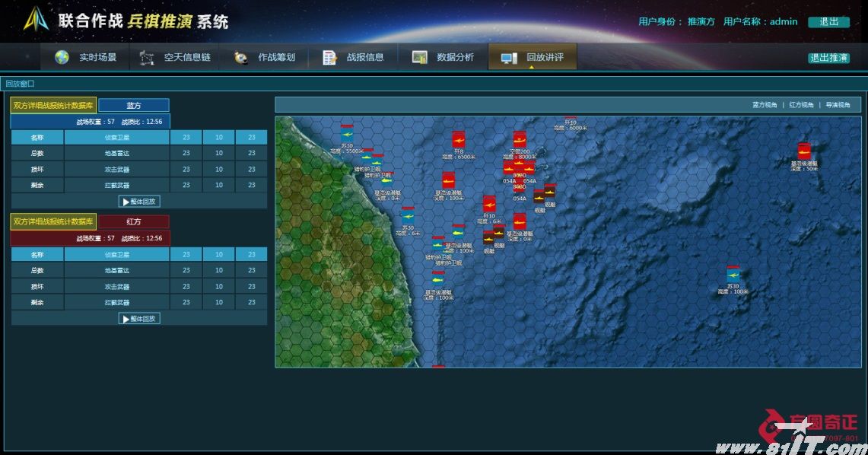
Task: Play 整体回放 for the red side
Action: pyautogui.click(x=139, y=319)
